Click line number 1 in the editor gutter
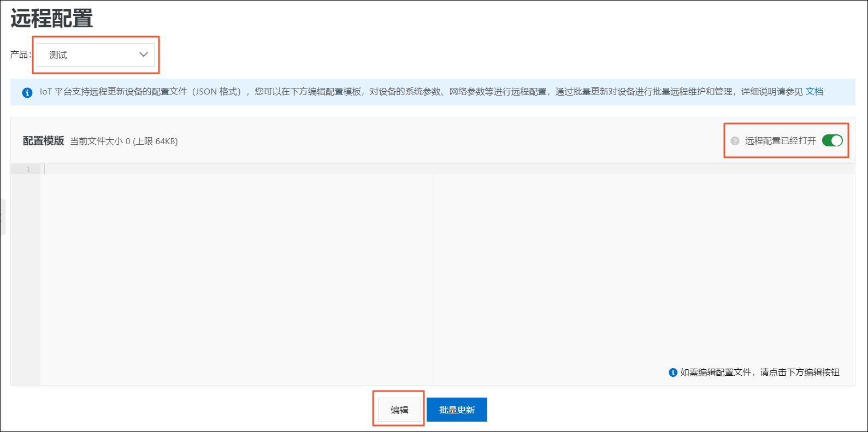The height and width of the screenshot is (432, 868). pyautogui.click(x=28, y=169)
